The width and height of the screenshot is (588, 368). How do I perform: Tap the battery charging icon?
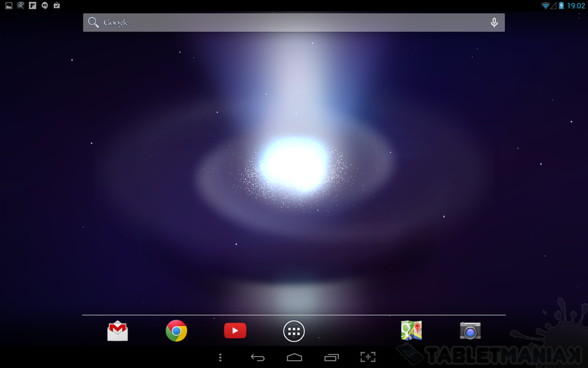561,6
